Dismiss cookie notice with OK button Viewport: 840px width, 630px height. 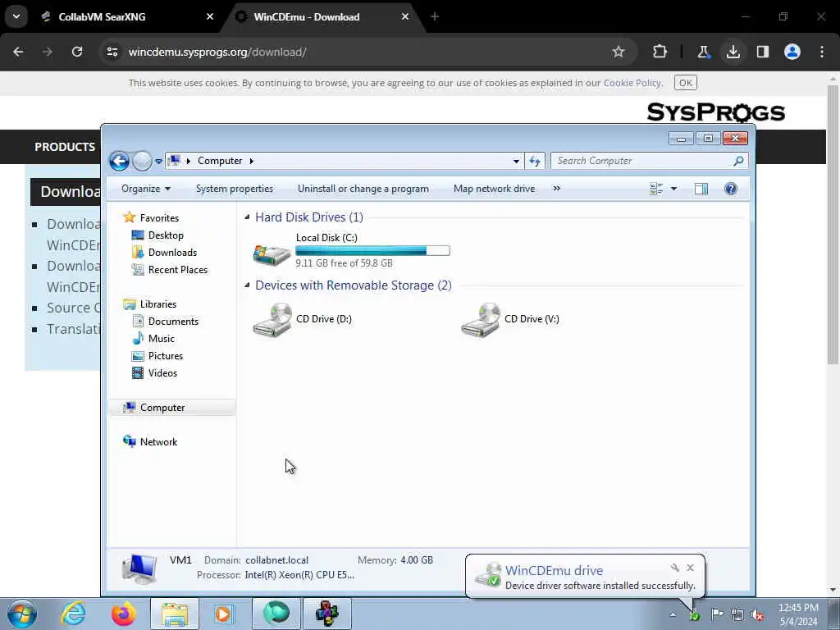(685, 83)
